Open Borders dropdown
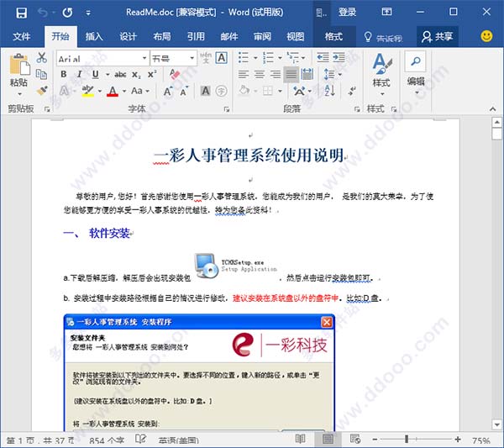Viewport: 504px width, 448px height. point(280,92)
